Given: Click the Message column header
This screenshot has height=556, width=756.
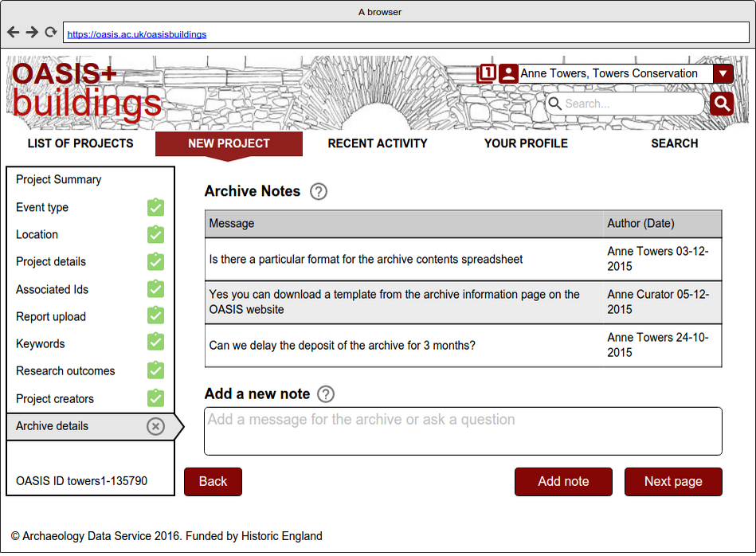Looking at the screenshot, I should pos(404,224).
